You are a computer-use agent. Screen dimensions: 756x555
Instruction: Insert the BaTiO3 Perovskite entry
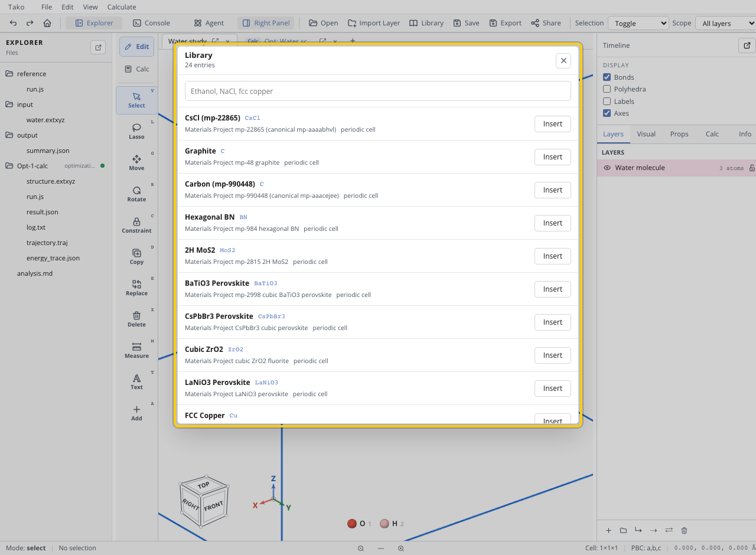tap(553, 289)
